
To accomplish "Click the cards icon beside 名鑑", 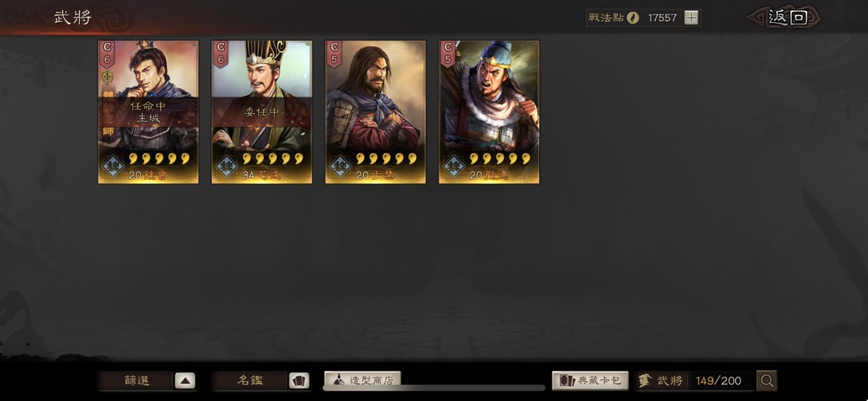I will [298, 381].
